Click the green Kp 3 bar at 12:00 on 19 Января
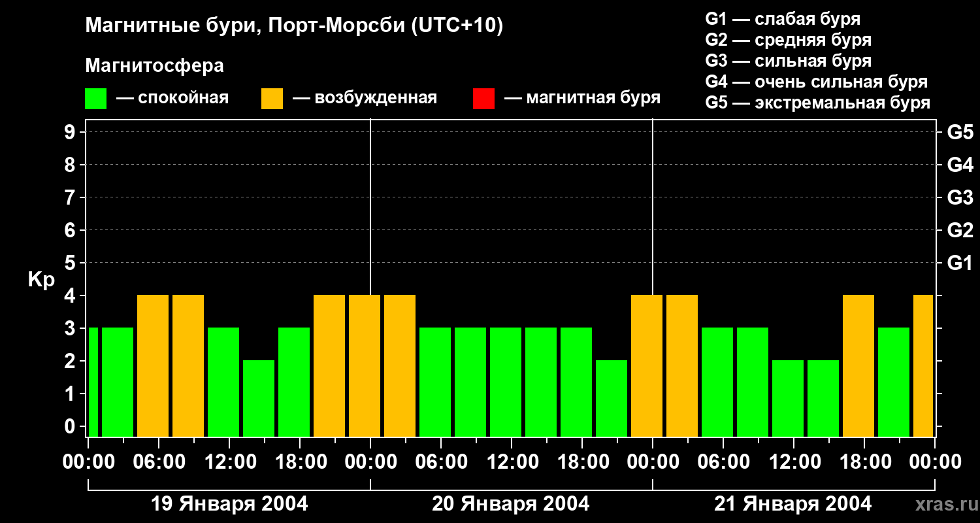Viewport: 980px width, 523px height. (223, 382)
